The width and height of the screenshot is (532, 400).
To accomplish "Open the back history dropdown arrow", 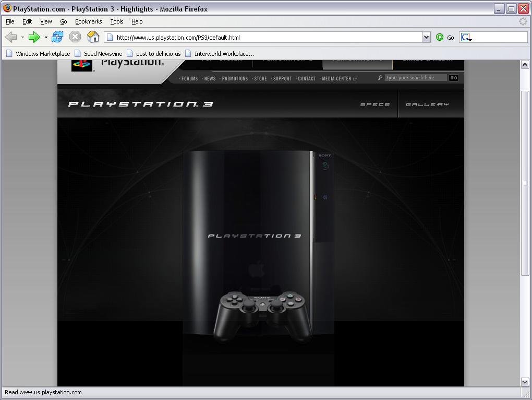I will point(22,38).
